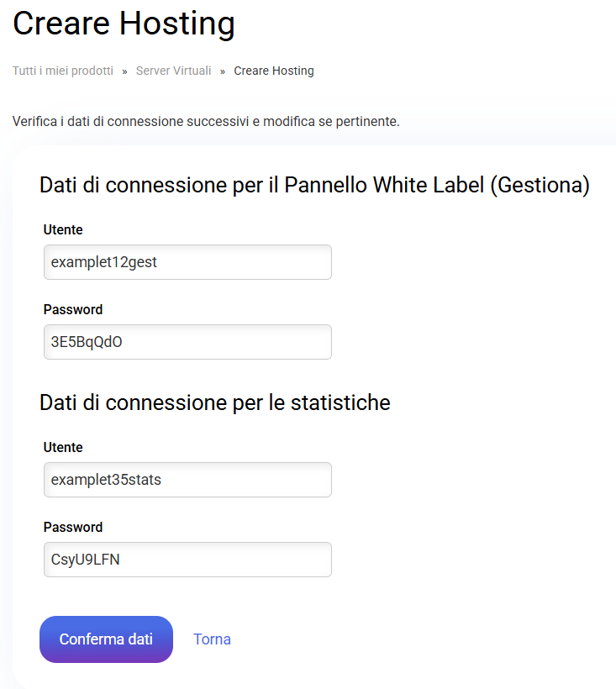
Task: Click the 'Password' label above '3E5BqQdO'
Action: [73, 309]
